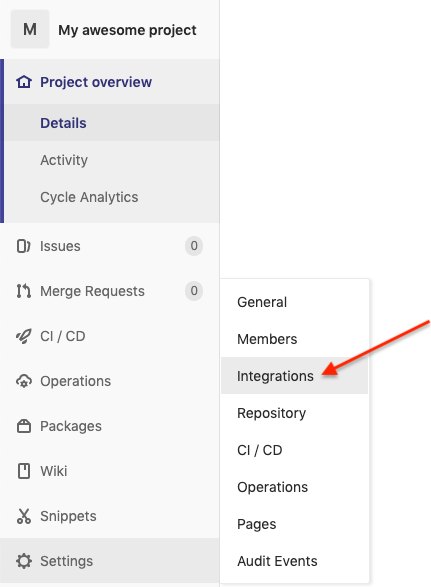Click the Issues icon in sidebar

click(x=24, y=246)
